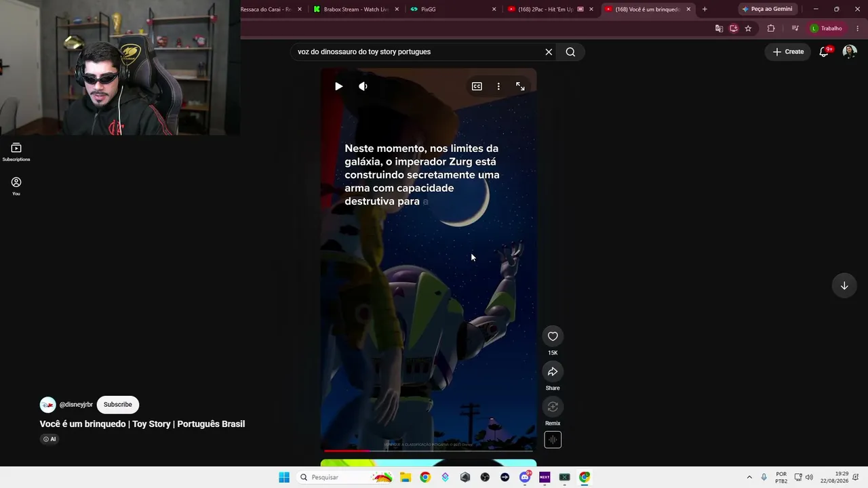This screenshot has height=488, width=868.
Task: Open the Remix option for this short
Action: [553, 407]
